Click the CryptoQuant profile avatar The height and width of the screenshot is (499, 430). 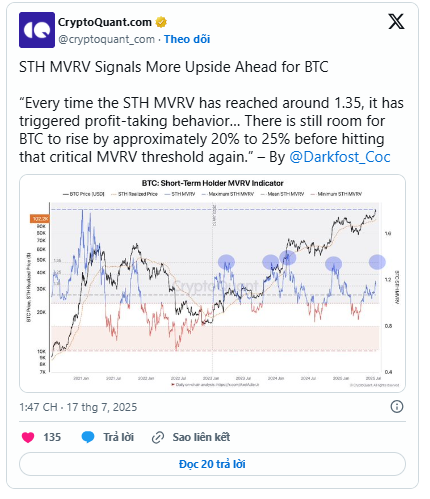coord(37,30)
